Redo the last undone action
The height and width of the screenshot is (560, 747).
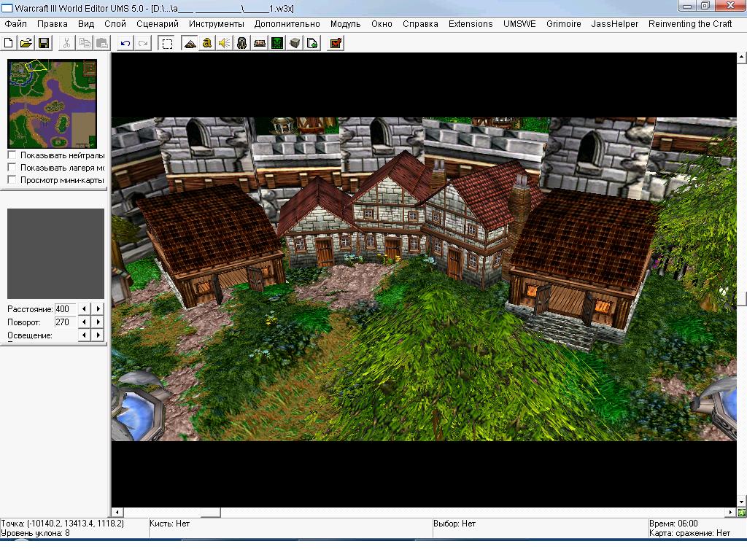[143, 43]
